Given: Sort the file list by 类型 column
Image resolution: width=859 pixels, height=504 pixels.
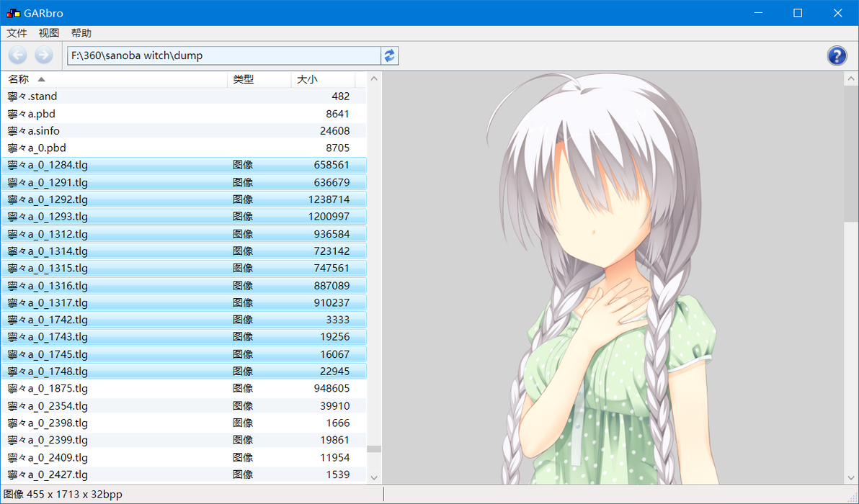Looking at the screenshot, I should [x=259, y=79].
